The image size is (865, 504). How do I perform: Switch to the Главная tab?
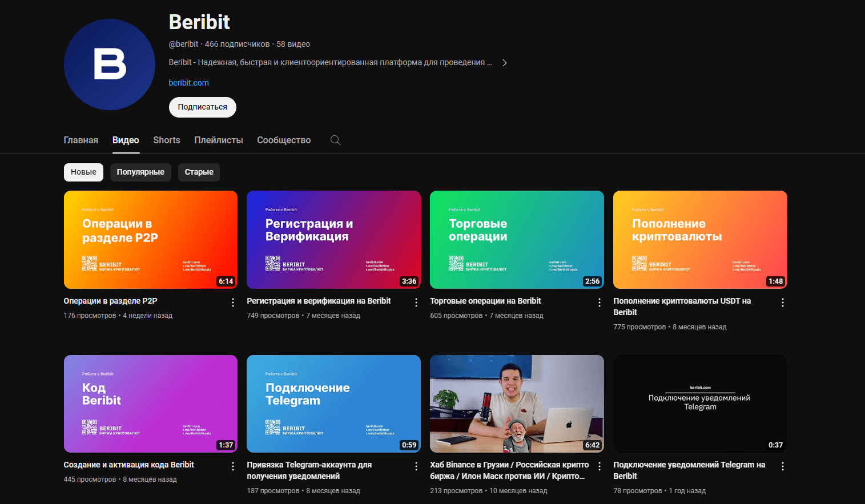coord(81,140)
